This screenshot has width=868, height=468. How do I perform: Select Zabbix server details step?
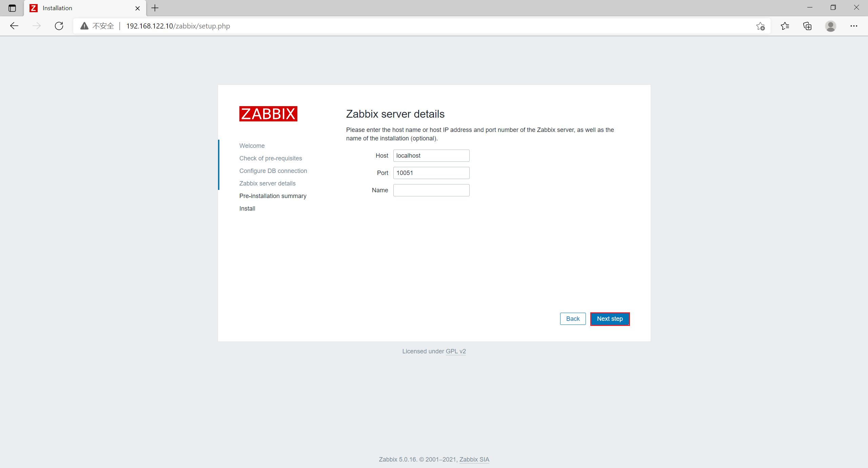[268, 183]
